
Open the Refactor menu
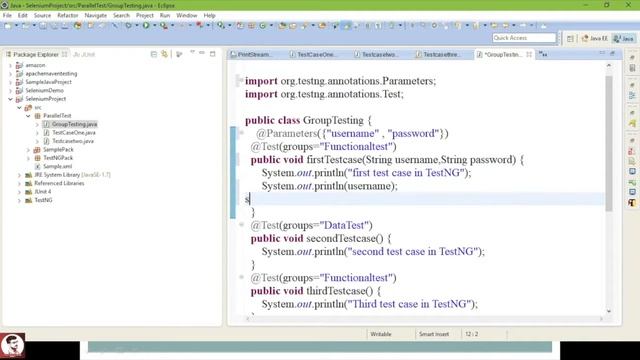pyautogui.click(x=68, y=16)
